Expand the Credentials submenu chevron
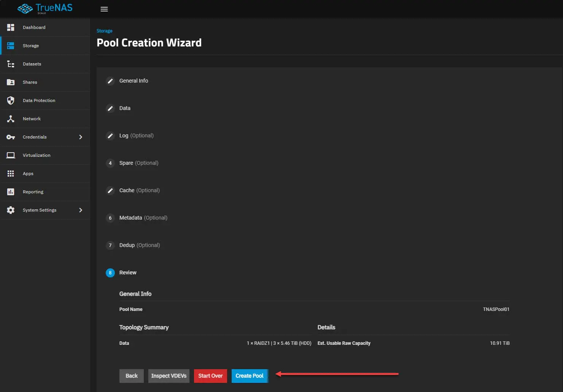 click(x=81, y=137)
